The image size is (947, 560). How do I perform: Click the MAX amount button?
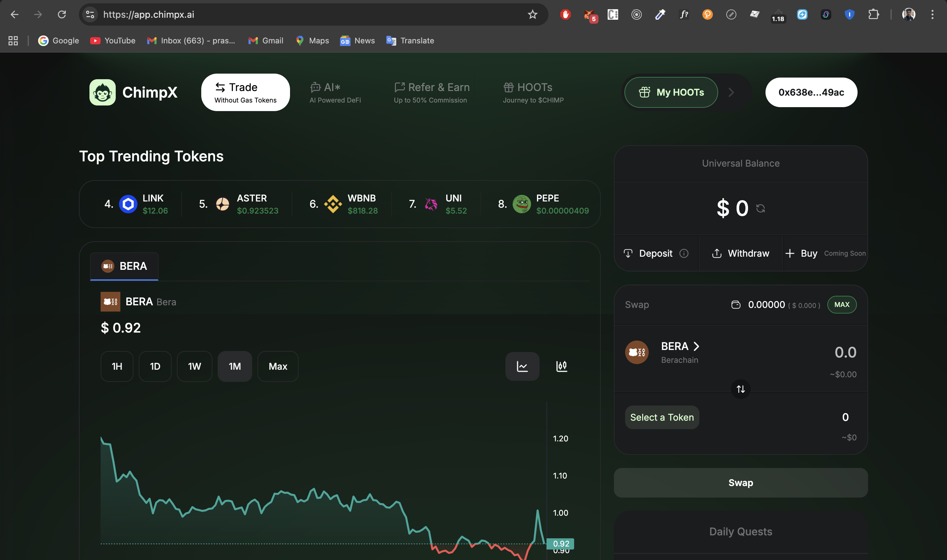click(x=842, y=305)
